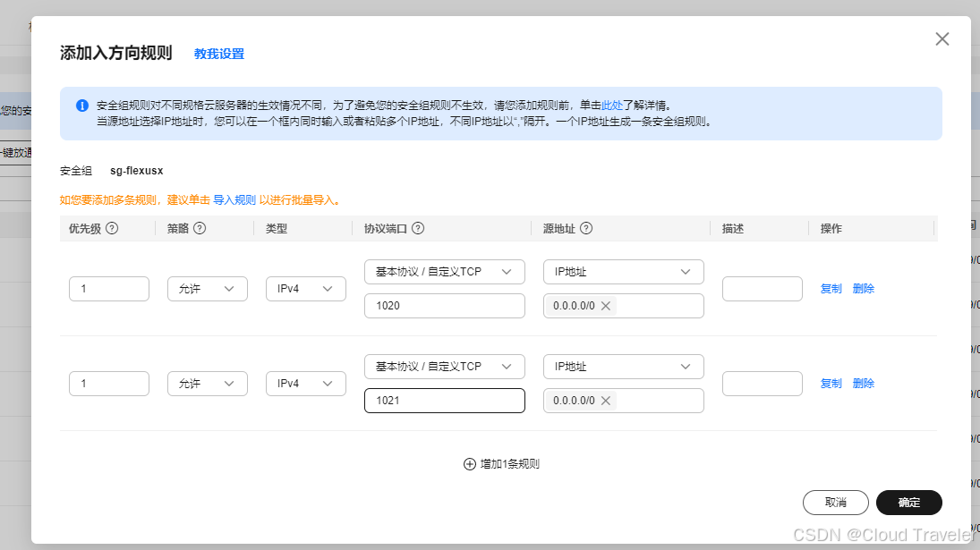Click the 取消 cancel button

(x=836, y=503)
